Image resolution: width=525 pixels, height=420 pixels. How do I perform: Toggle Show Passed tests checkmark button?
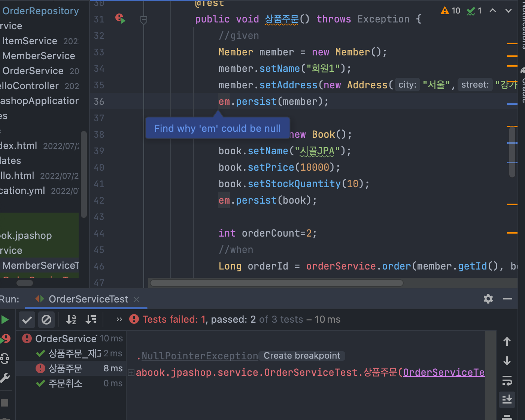pyautogui.click(x=27, y=320)
